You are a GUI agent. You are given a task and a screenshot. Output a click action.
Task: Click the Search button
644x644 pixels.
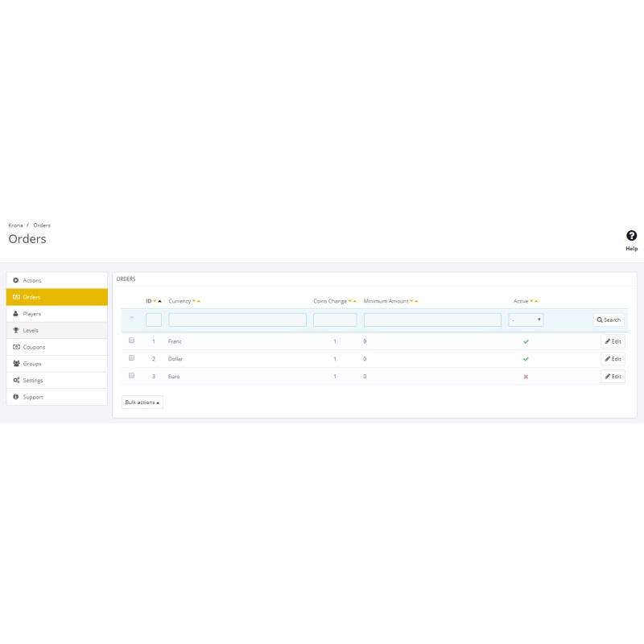click(x=609, y=320)
